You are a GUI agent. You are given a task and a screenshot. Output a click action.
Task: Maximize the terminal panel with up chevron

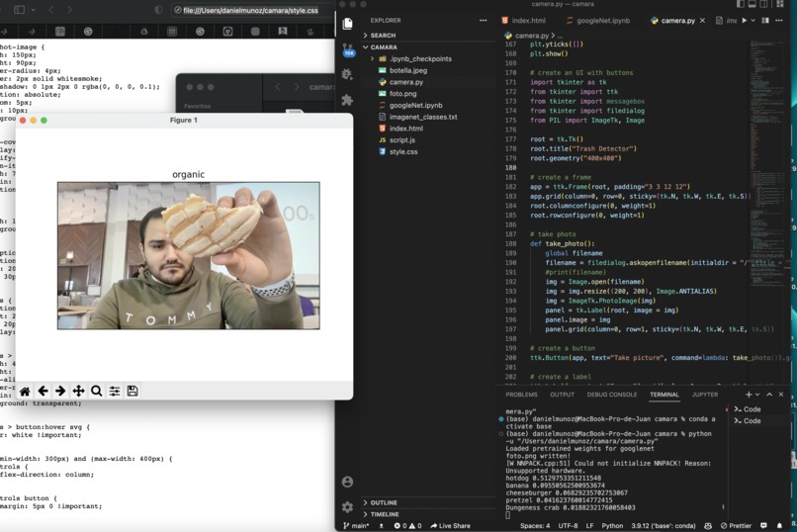point(769,395)
